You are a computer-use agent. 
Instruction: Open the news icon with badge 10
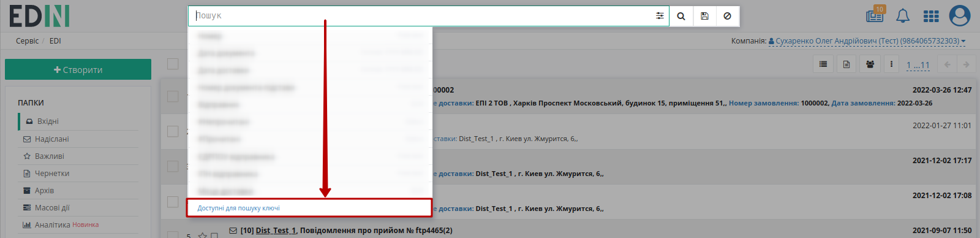click(x=875, y=15)
